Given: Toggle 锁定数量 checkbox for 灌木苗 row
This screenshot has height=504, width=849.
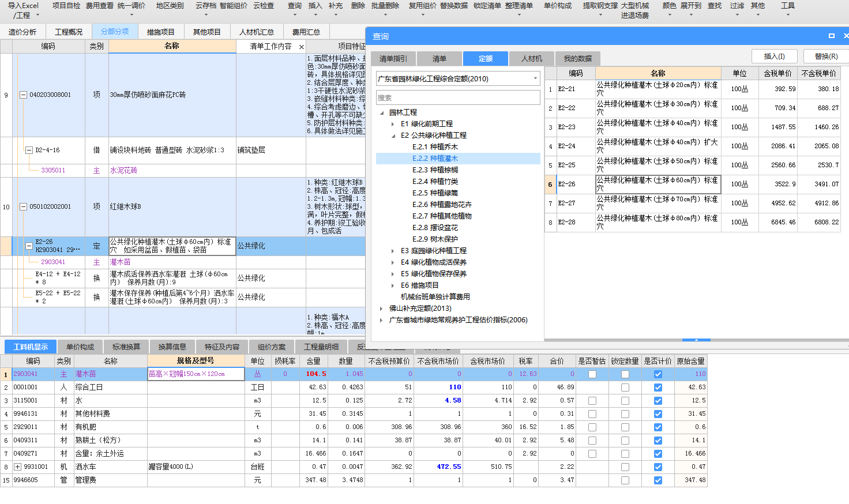Looking at the screenshot, I should 625,374.
